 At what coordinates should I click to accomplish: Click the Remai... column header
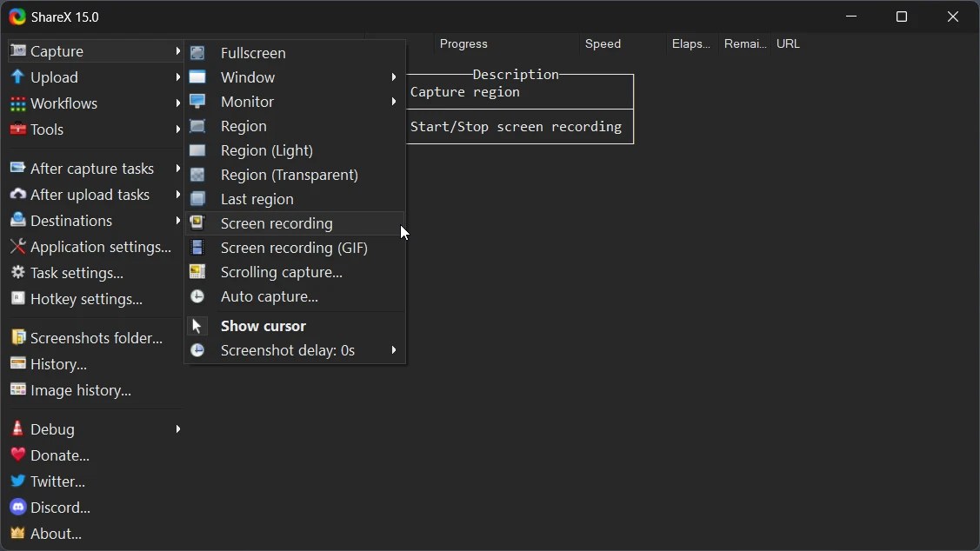(745, 43)
